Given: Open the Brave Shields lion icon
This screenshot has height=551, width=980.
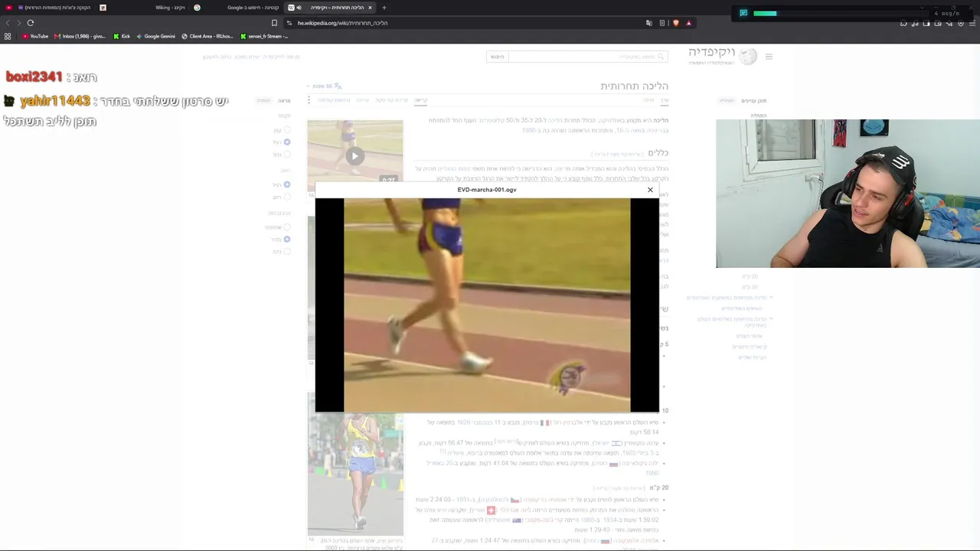Looking at the screenshot, I should pyautogui.click(x=675, y=23).
